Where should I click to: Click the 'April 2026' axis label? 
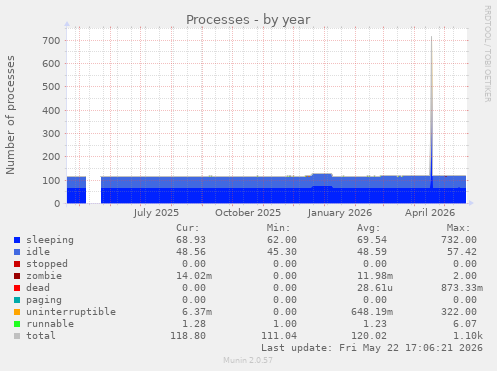pyautogui.click(x=430, y=213)
